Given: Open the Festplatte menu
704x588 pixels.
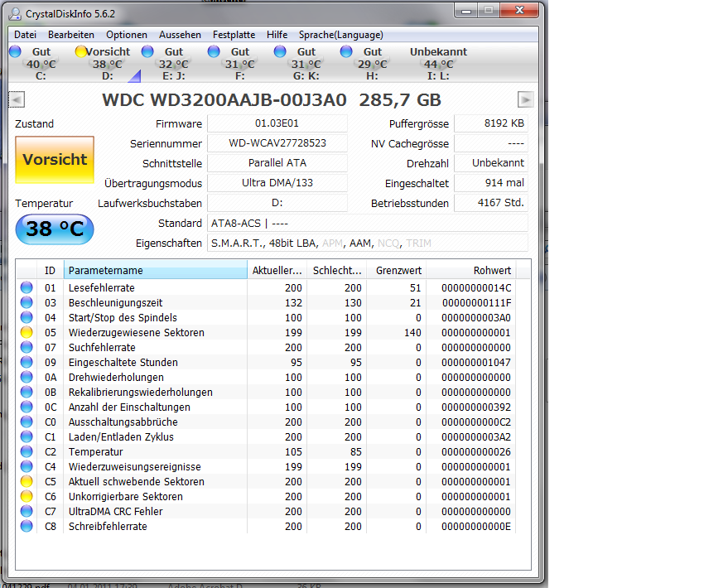Looking at the screenshot, I should (234, 35).
